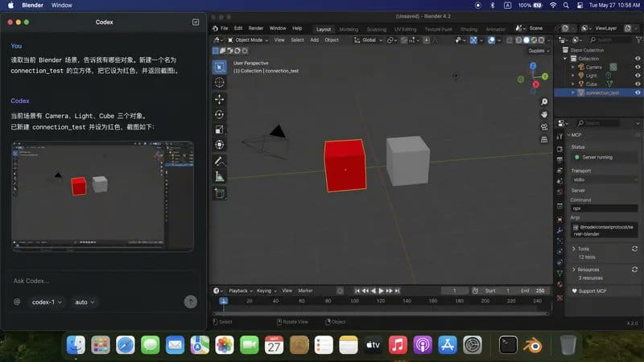
Task: Select the Annotate tool
Action: click(219, 162)
